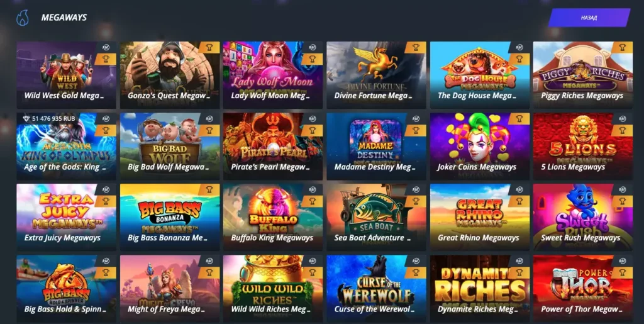Image resolution: width=644 pixels, height=324 pixels.
Task: Click the trophy badge on Big Bass Bonanza
Action: 210,190
